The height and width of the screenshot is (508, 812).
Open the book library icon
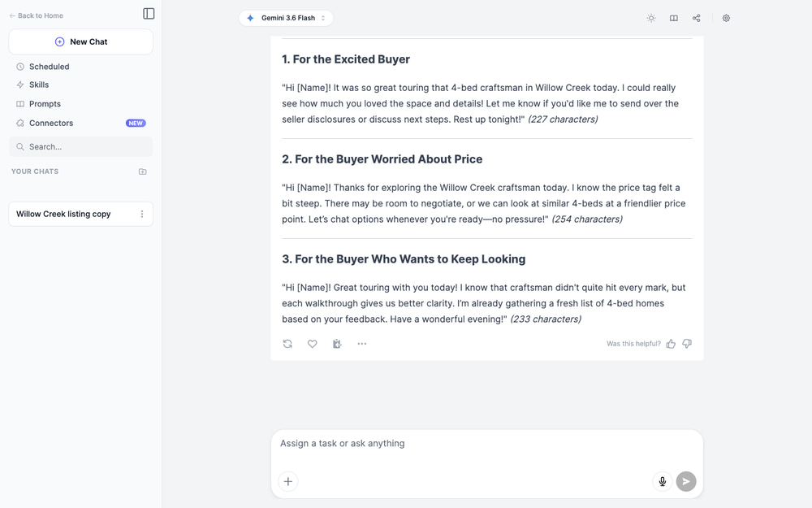(674, 18)
